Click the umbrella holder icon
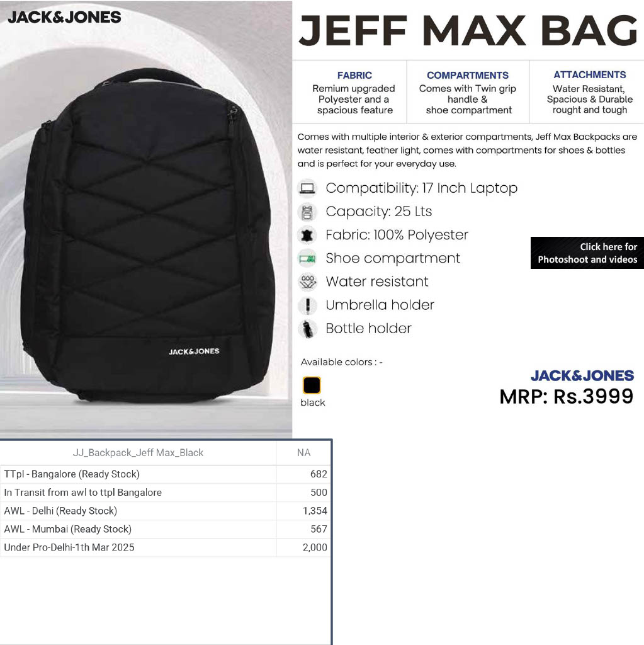Viewport: 644px width, 645px height. pyautogui.click(x=307, y=305)
